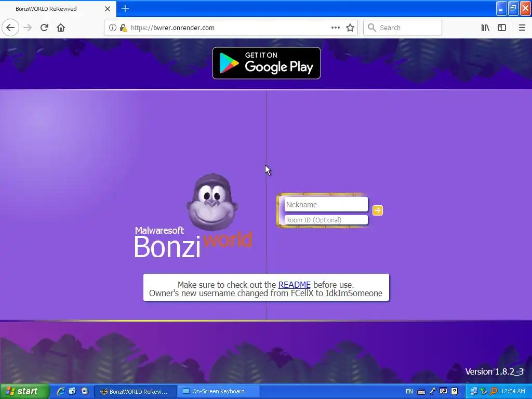Viewport: 532px width, 399px height.
Task: Bookmark this page with the star icon
Action: (350, 28)
